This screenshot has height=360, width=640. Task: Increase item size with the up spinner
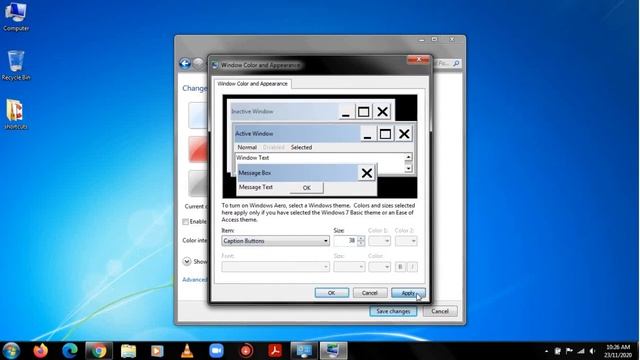tap(361, 238)
